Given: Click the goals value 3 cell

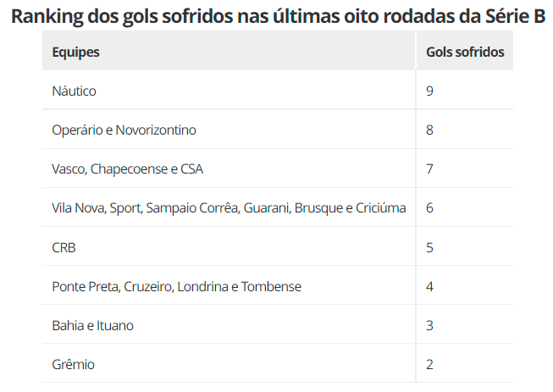Looking at the screenshot, I should (x=430, y=326).
